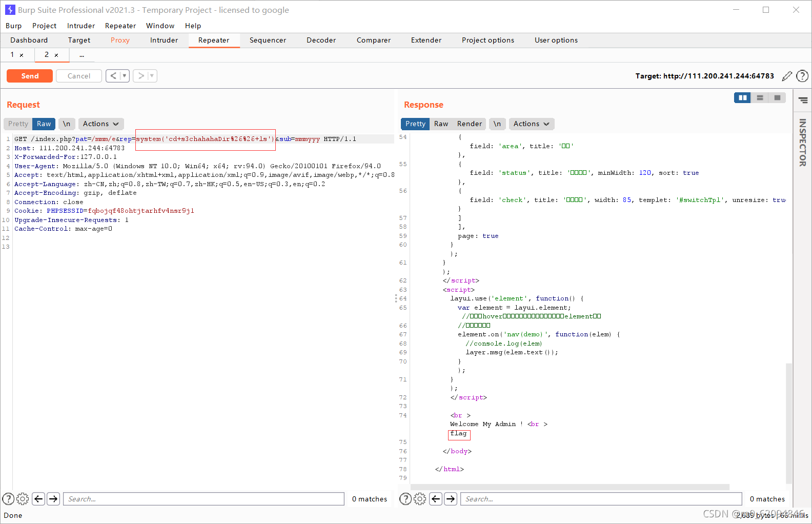Viewport: 812px width, 524px height.
Task: Select Repeater sub-tab 1
Action: click(x=12, y=54)
